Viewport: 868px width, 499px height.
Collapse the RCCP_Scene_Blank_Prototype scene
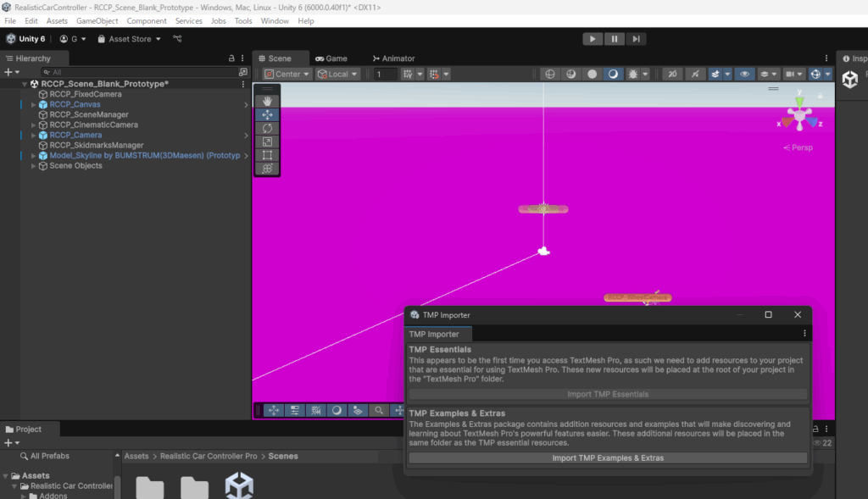click(x=25, y=84)
